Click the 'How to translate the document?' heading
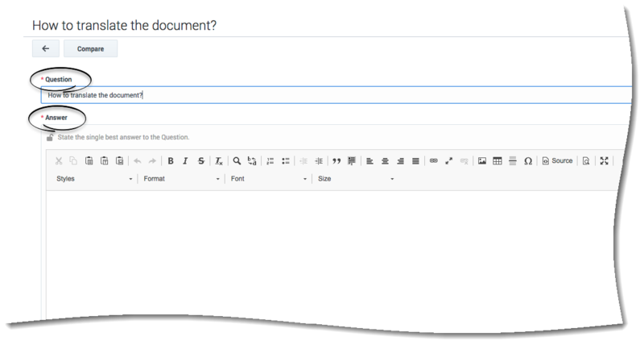This screenshot has width=644, height=345. [x=124, y=26]
